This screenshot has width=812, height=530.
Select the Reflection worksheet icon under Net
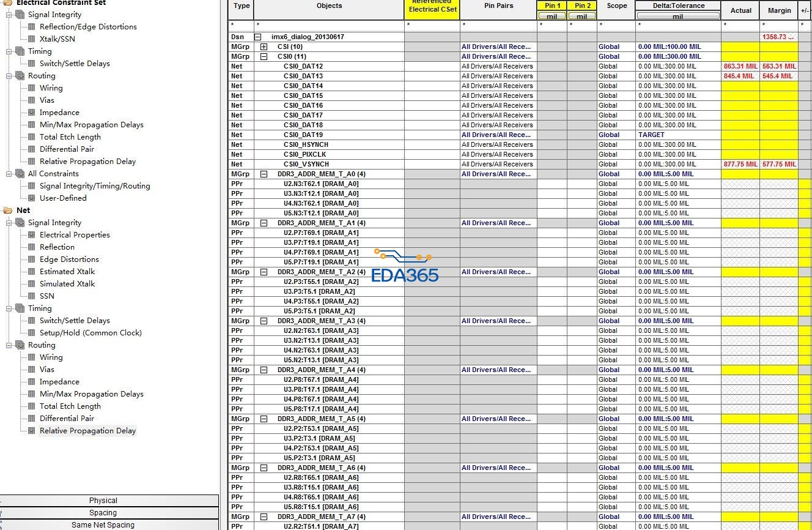click(x=32, y=247)
